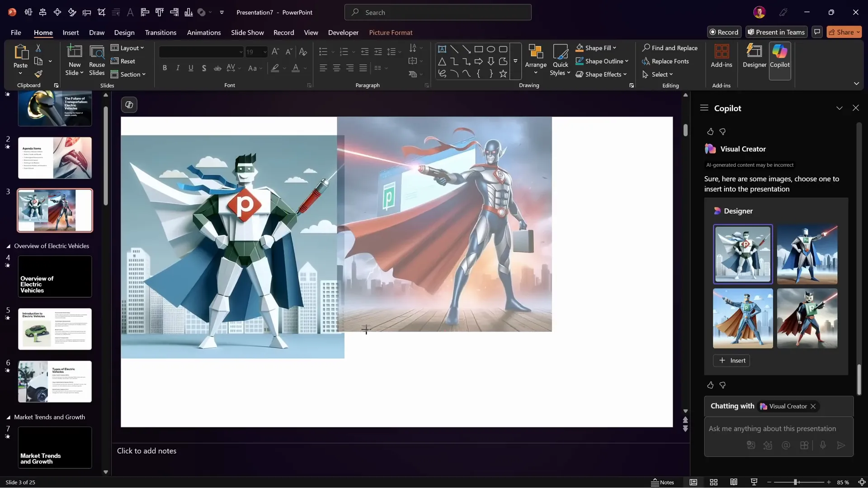The height and width of the screenshot is (488, 868).
Task: Open the Shape Outline dropdown
Action: 602,61
